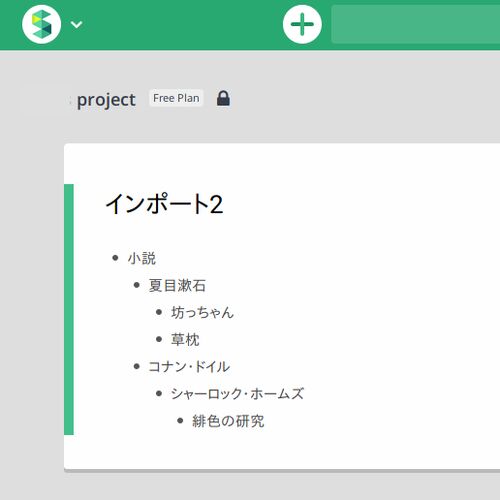Viewport: 500px width, 500px height.
Task: Click the Spendesk-style S logo icon
Action: point(41,24)
